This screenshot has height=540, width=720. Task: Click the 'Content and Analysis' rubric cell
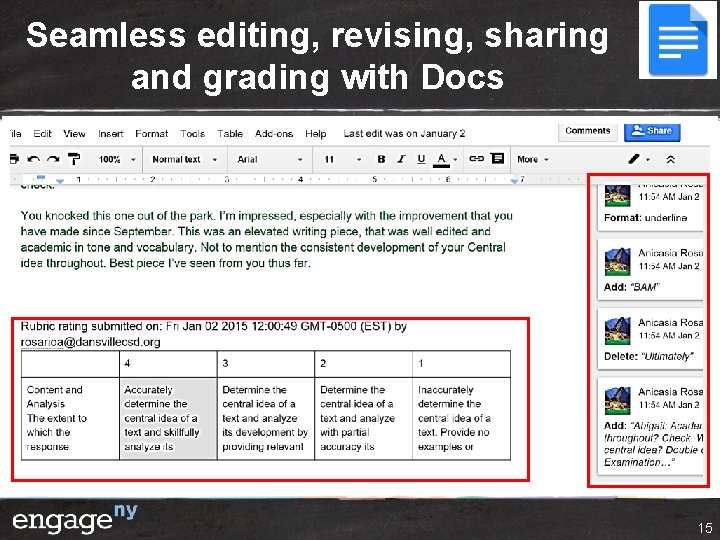click(x=70, y=418)
